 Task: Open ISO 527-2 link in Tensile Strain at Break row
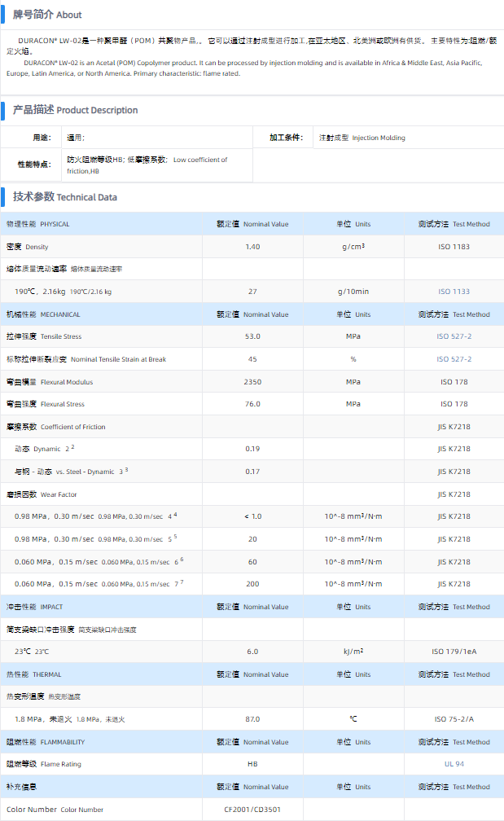coord(454,359)
